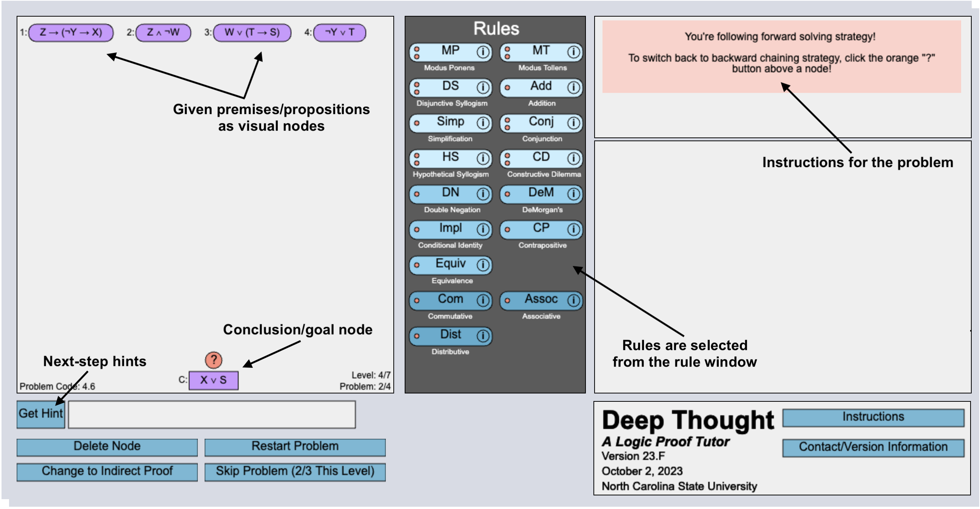This screenshot has height=509, width=980.
Task: Show info for the DeM rule
Action: tap(573, 194)
